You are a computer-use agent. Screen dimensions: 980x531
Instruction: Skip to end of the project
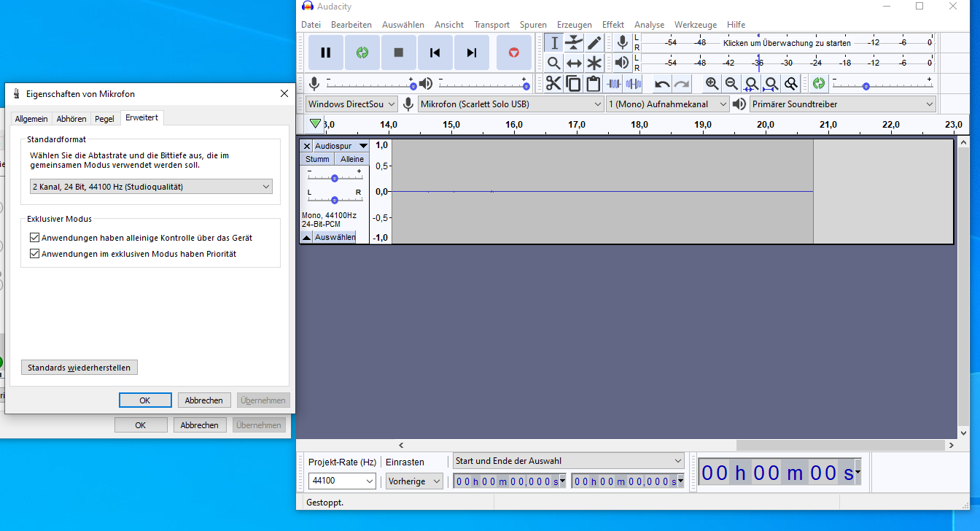(x=472, y=53)
